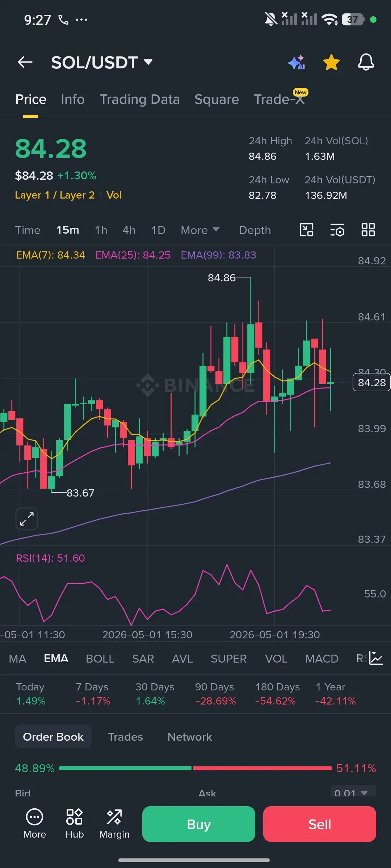Open the Hub icon
This screenshot has height=868, width=391.
[x=75, y=824]
